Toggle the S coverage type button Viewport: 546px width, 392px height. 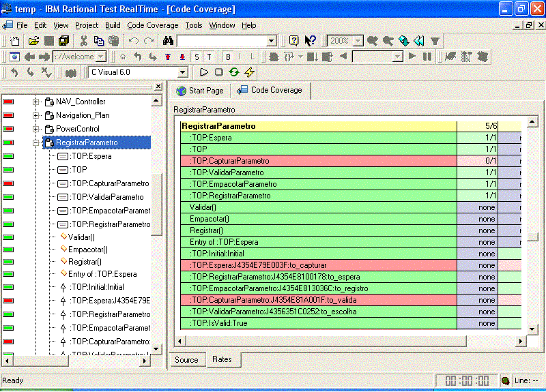point(197,57)
